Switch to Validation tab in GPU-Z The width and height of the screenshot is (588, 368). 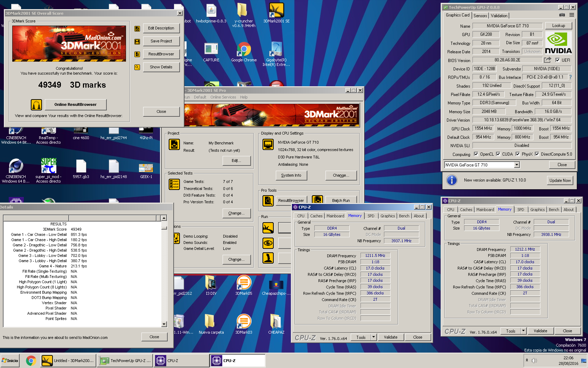click(499, 16)
